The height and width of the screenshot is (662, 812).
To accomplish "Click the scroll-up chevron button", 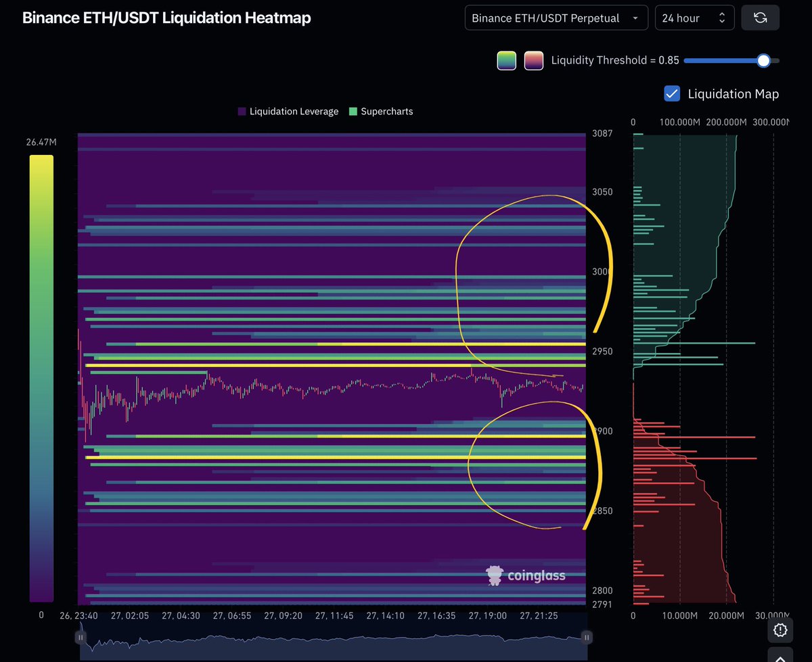I will [780, 656].
